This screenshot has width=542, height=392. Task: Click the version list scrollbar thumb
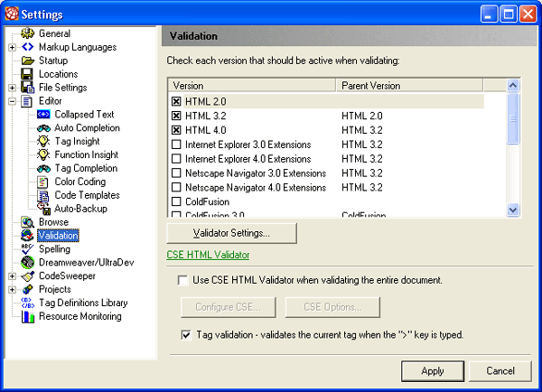[x=513, y=118]
